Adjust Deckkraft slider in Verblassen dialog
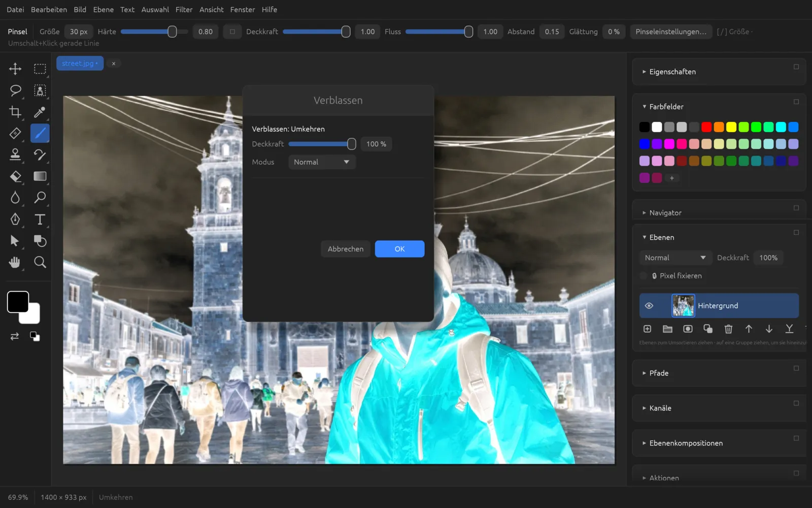This screenshot has width=812, height=508. (322, 144)
